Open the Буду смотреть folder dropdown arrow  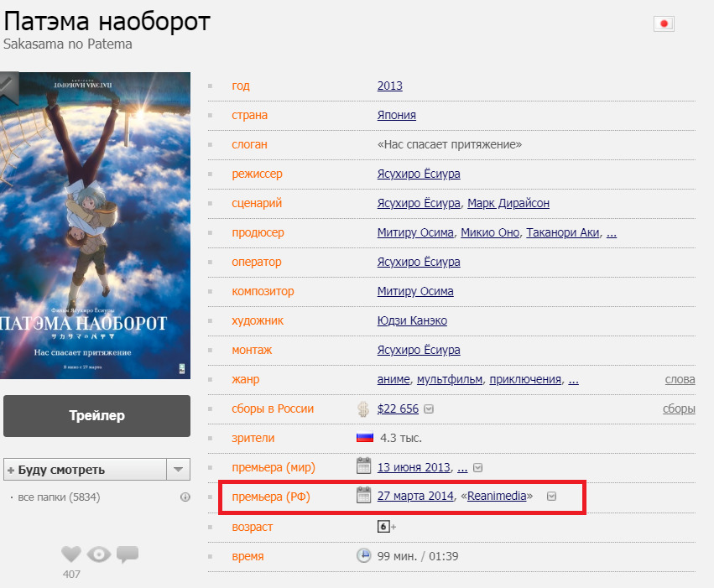(179, 469)
